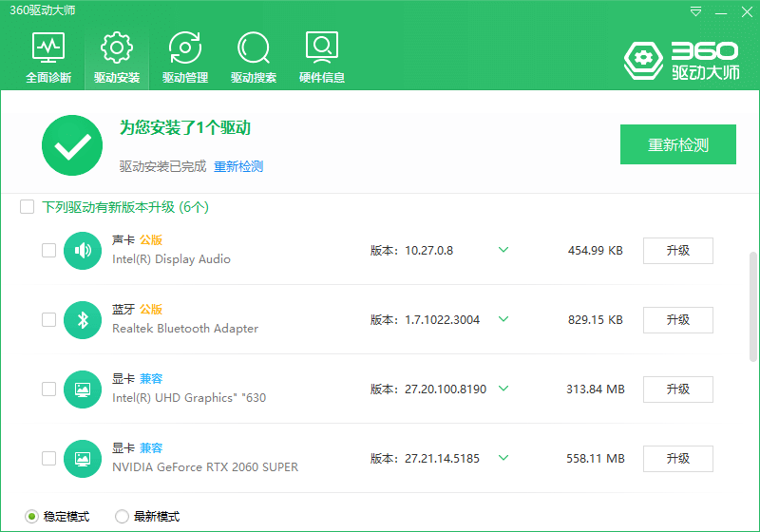Check the NVIDIA GeForce RTX 2060 SUPER checkbox

49,458
